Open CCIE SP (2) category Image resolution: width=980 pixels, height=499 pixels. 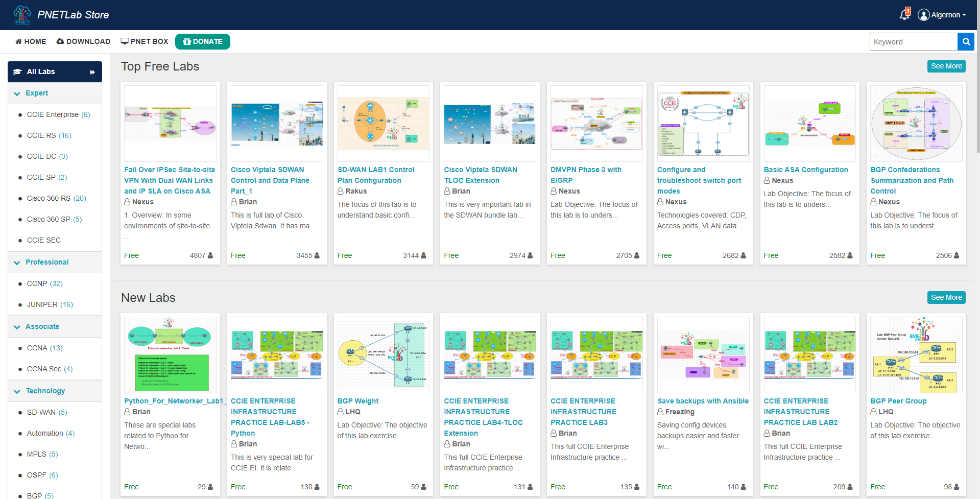coord(47,177)
